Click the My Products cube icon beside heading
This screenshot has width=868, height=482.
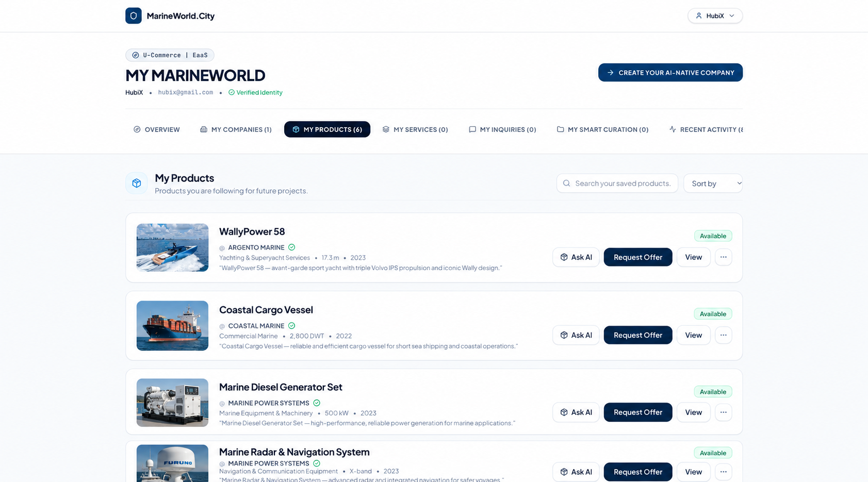pyautogui.click(x=137, y=183)
